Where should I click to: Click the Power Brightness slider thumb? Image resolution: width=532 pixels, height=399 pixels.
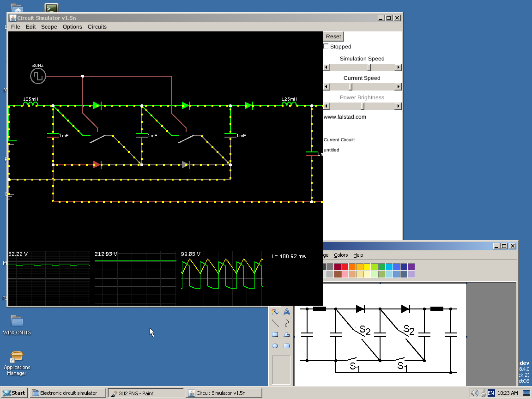pos(363,106)
